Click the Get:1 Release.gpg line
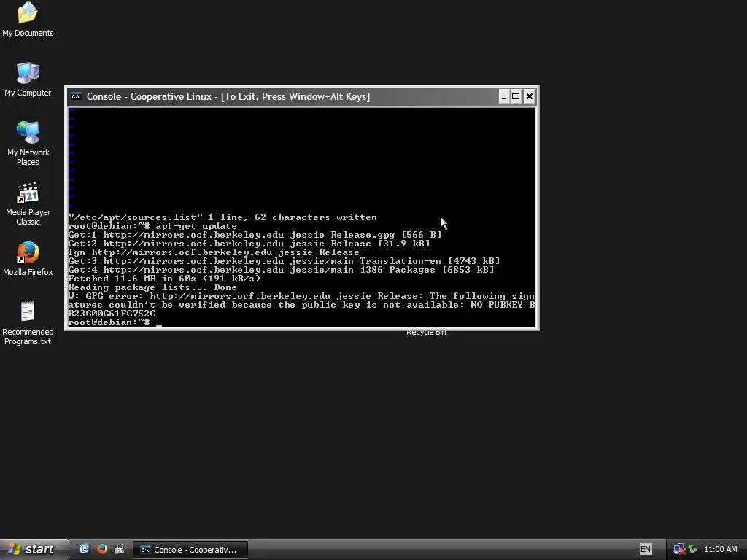 tap(255, 235)
